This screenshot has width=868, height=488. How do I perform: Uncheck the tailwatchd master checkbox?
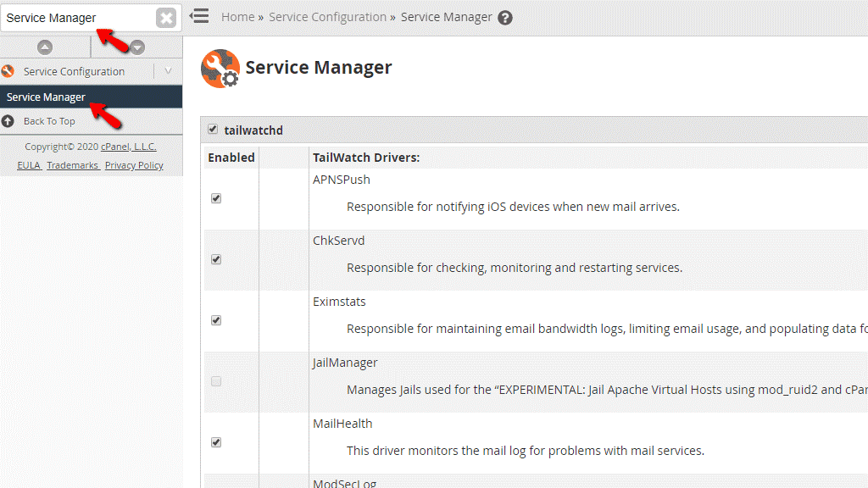pos(212,129)
